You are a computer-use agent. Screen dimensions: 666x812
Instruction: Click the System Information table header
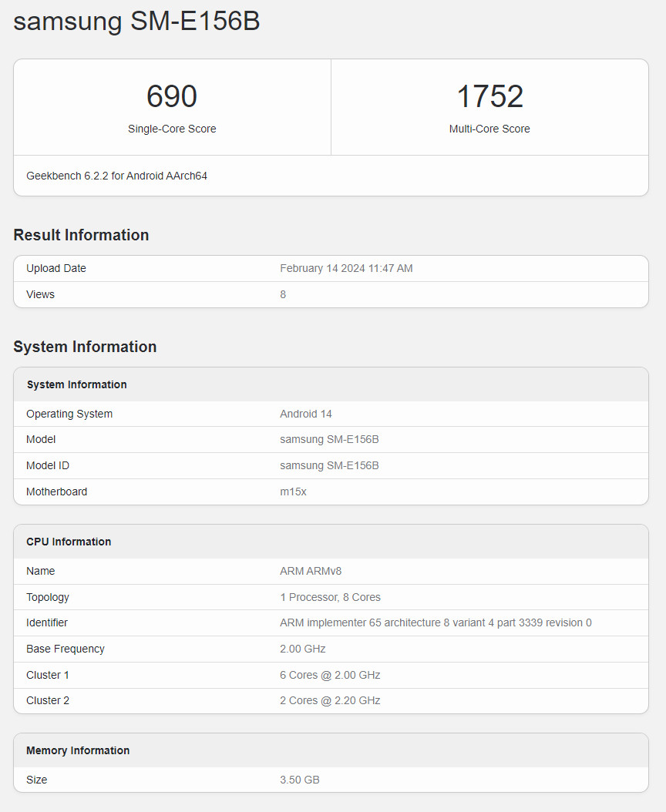pyautogui.click(x=76, y=384)
